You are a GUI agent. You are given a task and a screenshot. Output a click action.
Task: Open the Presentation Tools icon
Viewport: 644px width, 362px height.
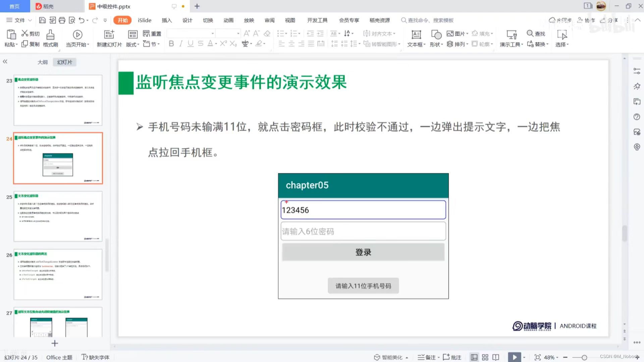coord(511,35)
